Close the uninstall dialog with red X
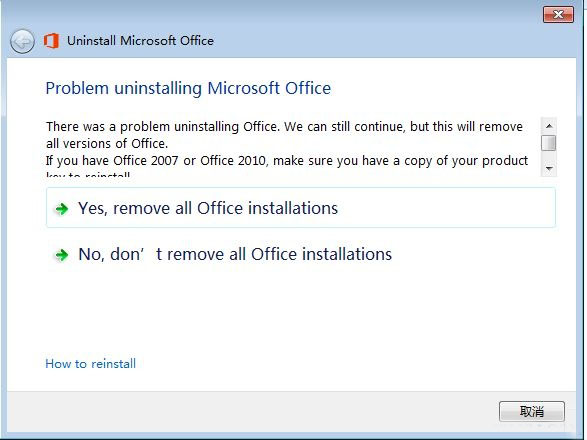The height and width of the screenshot is (440, 587). pos(558,15)
